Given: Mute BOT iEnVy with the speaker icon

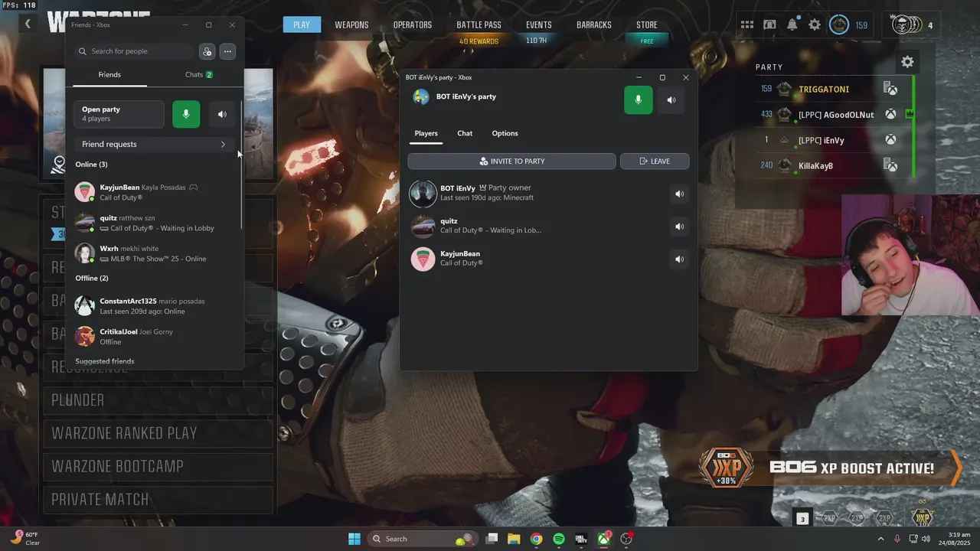Looking at the screenshot, I should pyautogui.click(x=679, y=194).
